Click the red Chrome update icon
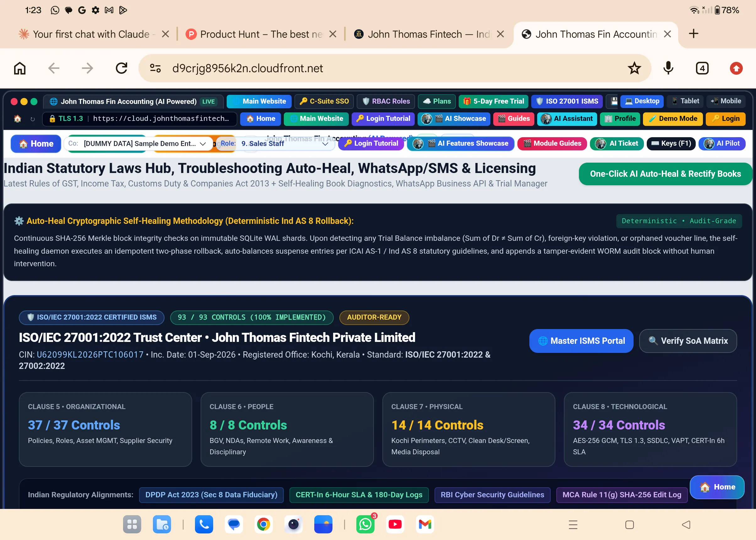 (x=736, y=68)
